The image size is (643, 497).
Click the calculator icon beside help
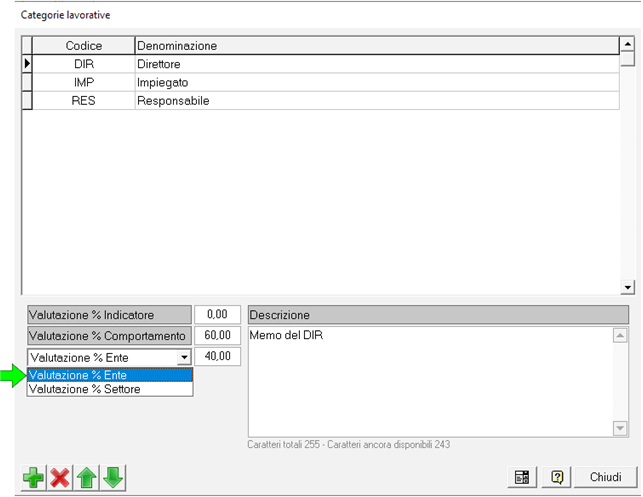522,478
